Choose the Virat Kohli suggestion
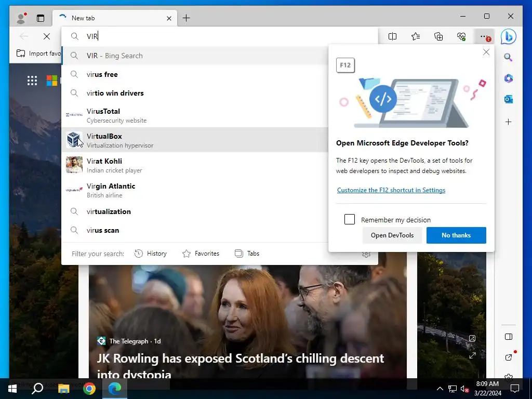The image size is (532, 399). (x=195, y=165)
